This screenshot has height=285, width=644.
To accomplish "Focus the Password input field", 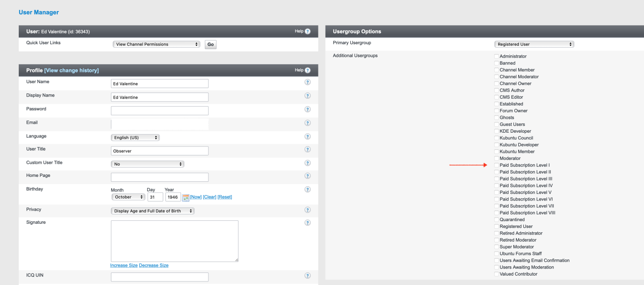I will point(160,111).
